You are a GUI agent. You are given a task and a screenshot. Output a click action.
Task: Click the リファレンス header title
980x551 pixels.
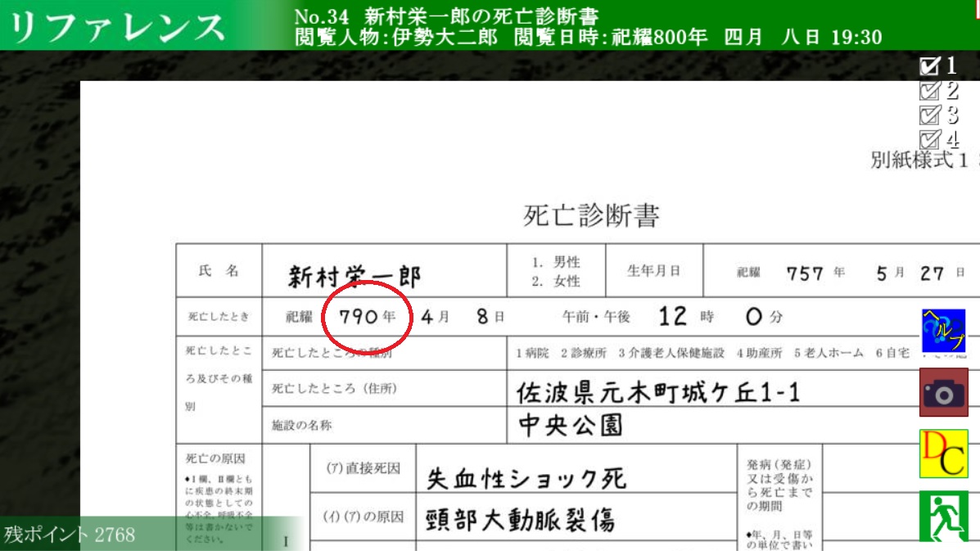point(117,28)
